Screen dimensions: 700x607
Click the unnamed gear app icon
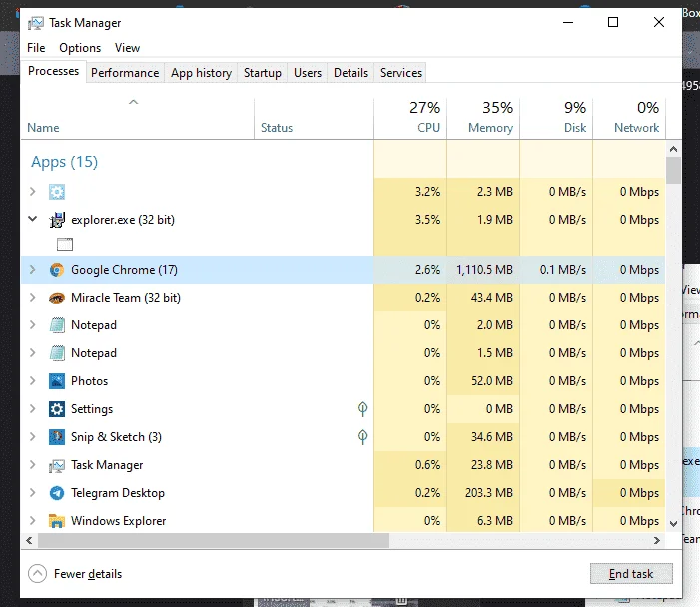click(57, 192)
